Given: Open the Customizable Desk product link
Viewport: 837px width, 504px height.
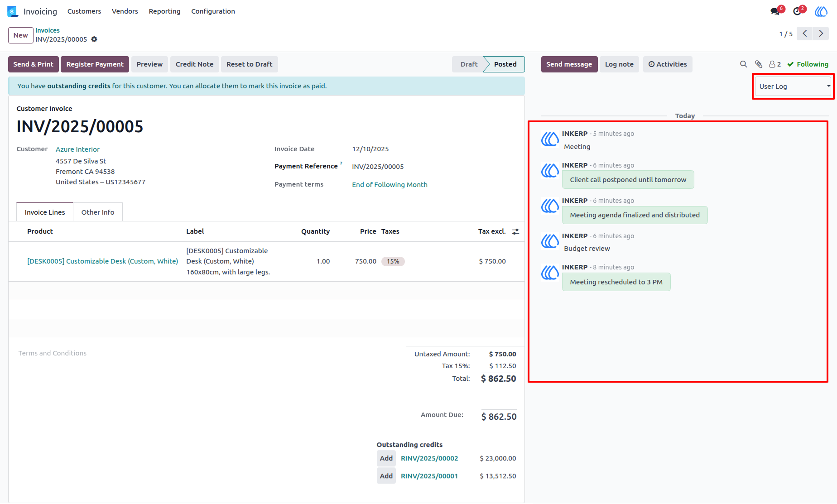Looking at the screenshot, I should 103,261.
